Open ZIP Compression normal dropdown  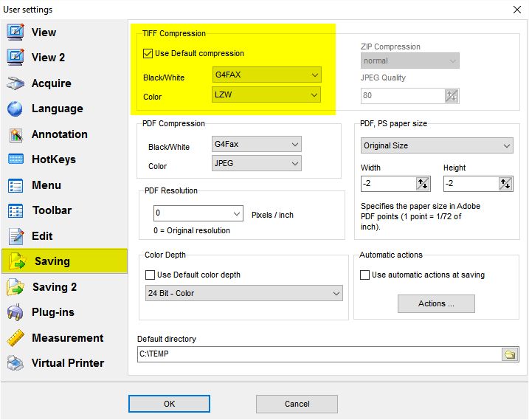410,61
